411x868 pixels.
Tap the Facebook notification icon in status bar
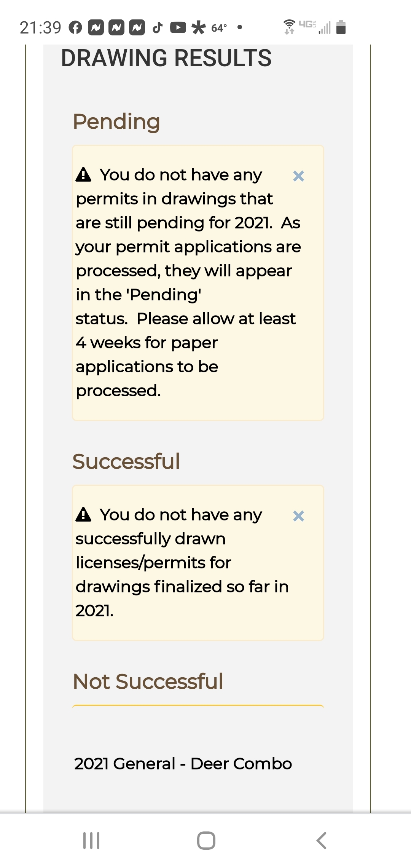(75, 27)
